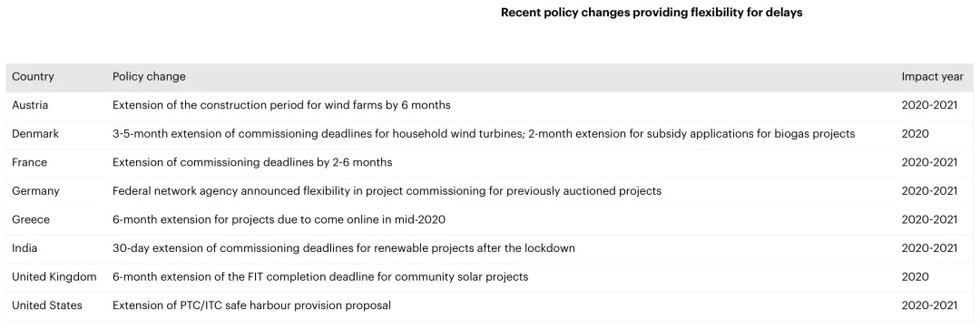Select the Germany country cell
Image resolution: width=980 pixels, height=328 pixels.
pos(35,191)
